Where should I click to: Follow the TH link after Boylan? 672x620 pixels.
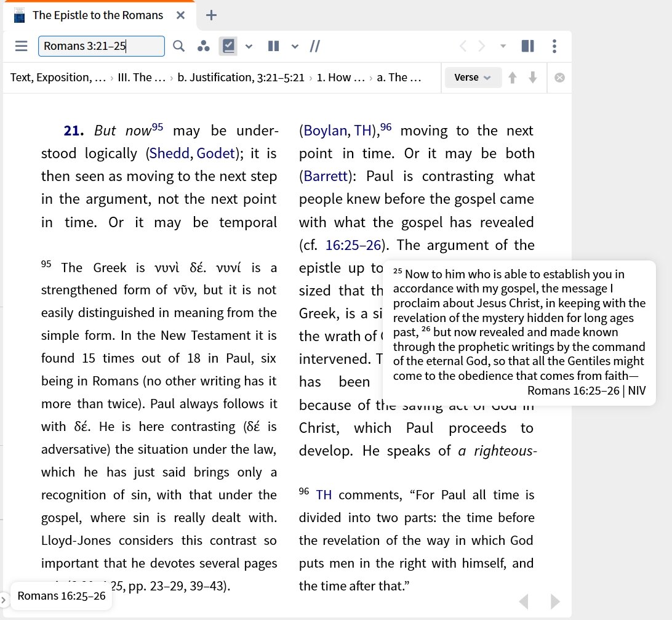[362, 131]
